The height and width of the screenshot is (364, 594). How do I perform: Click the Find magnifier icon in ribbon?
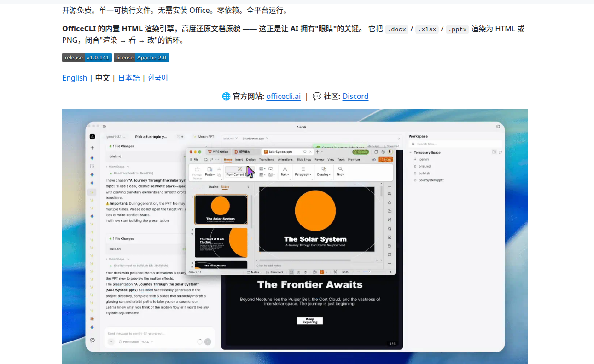coord(340,169)
